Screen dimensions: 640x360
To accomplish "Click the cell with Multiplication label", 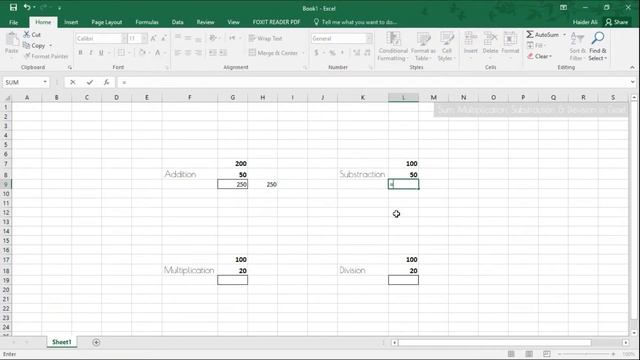I will pyautogui.click(x=189, y=270).
